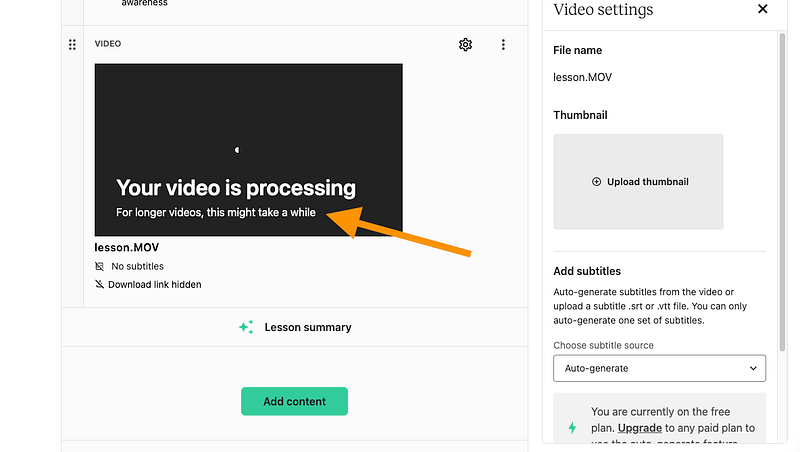Click the green lightning bolt icon
The image size is (800, 452).
pos(572,428)
